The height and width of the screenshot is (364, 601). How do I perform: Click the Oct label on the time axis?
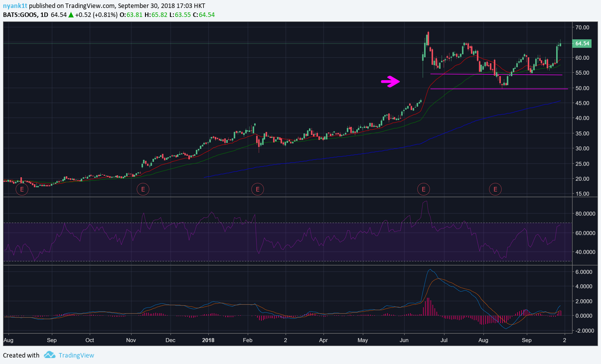(x=90, y=340)
